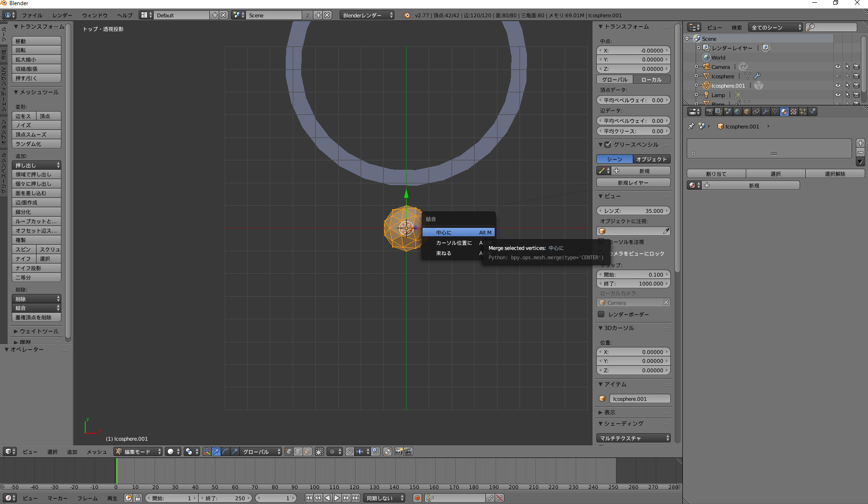This screenshot has width=868, height=504.
Task: Toggle selectability arrow for Camera in outliner
Action: click(x=847, y=67)
